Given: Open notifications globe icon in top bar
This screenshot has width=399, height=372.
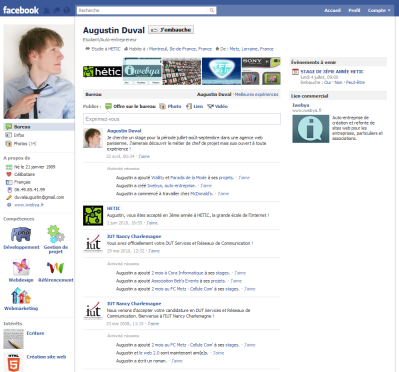Looking at the screenshot, I should [x=67, y=10].
